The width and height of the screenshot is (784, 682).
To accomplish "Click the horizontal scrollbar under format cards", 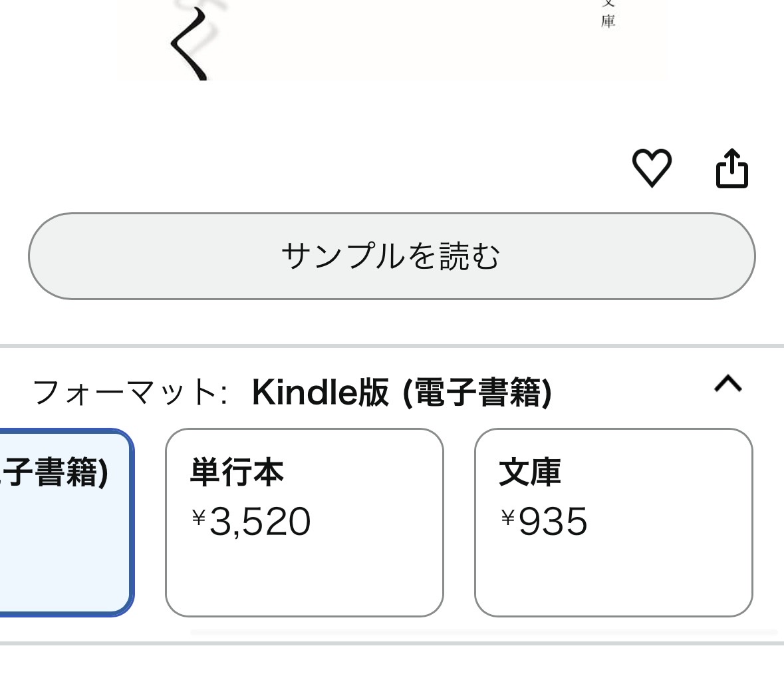I will 483,631.
